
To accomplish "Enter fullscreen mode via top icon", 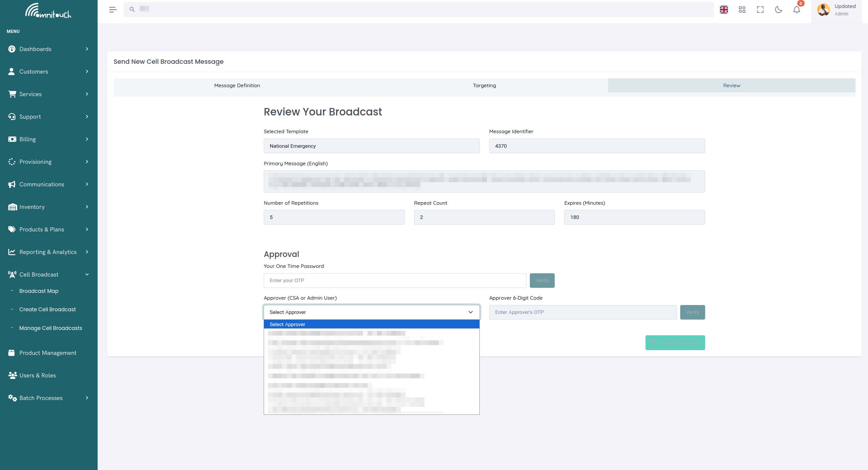I will (x=760, y=9).
